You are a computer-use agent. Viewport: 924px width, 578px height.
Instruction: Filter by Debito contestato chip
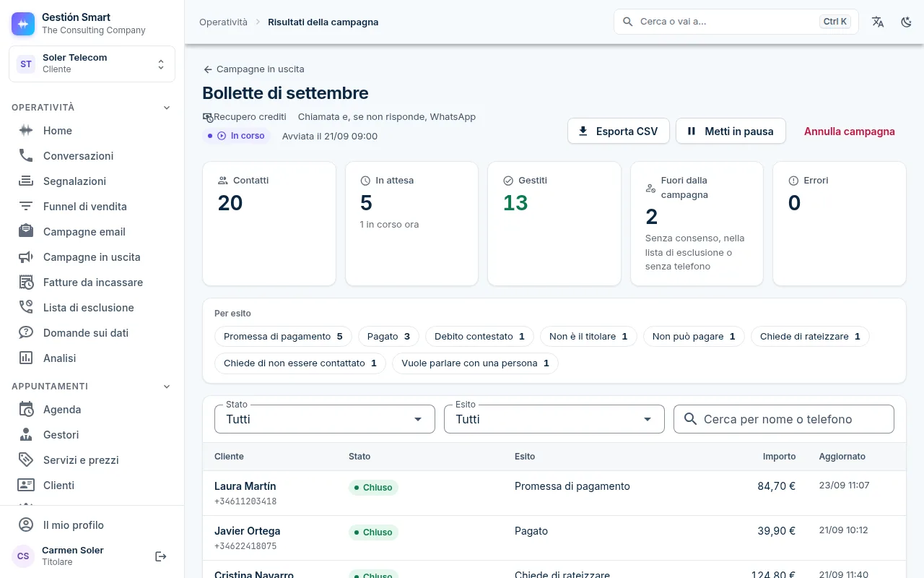[x=479, y=337]
